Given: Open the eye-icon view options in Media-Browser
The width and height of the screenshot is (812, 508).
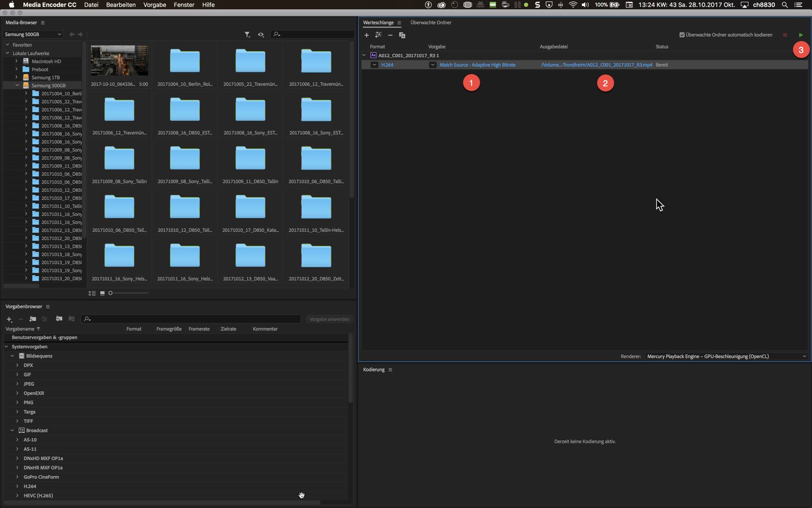Looking at the screenshot, I should pyautogui.click(x=261, y=34).
